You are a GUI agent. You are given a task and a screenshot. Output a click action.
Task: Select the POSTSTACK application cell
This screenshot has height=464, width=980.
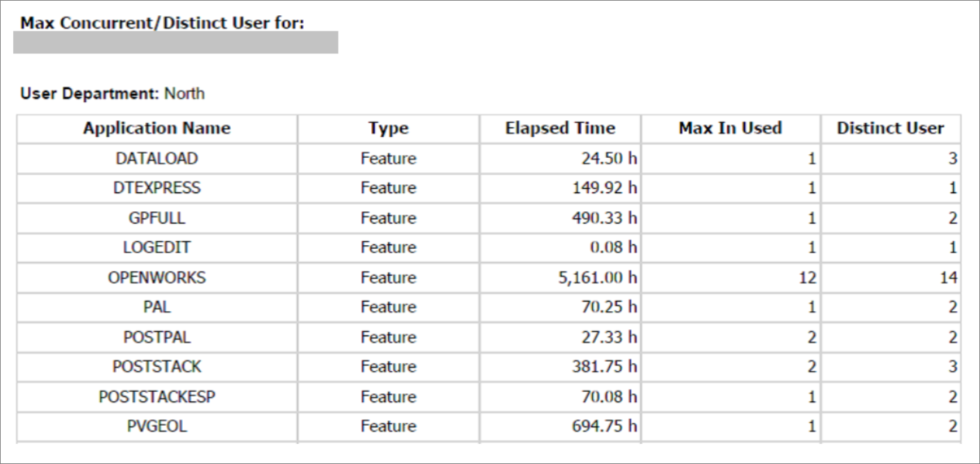coord(156,367)
